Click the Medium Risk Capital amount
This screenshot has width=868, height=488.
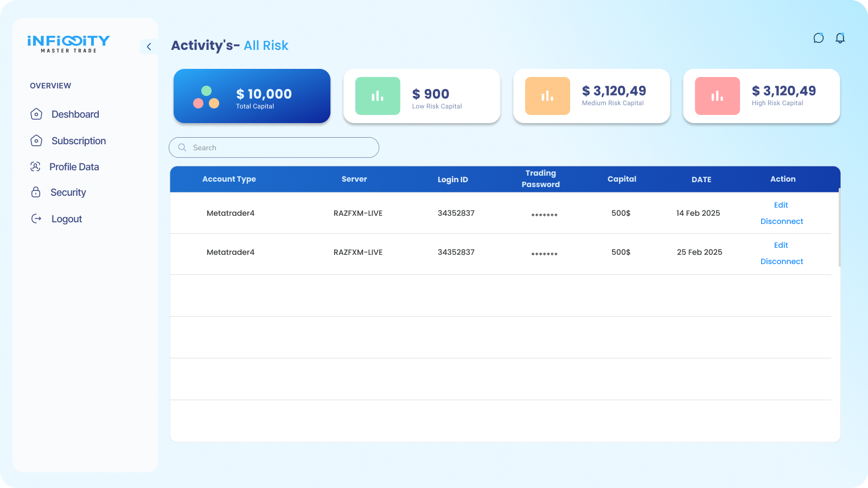coord(614,91)
